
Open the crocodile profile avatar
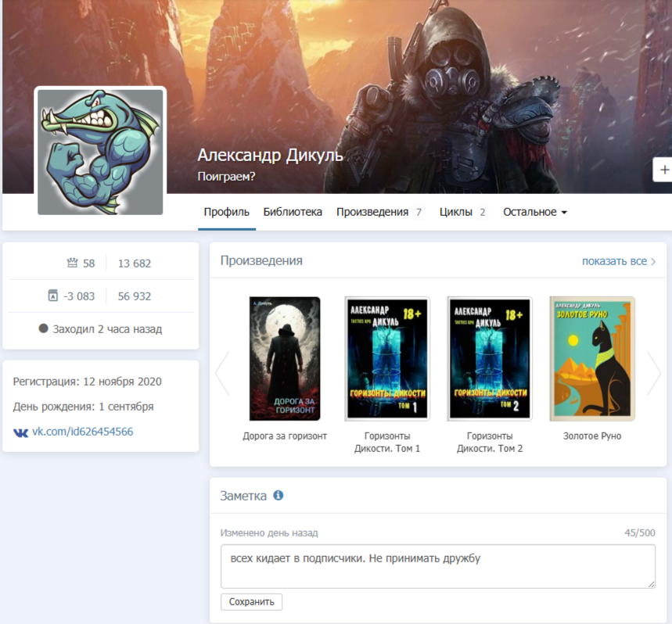(100, 151)
